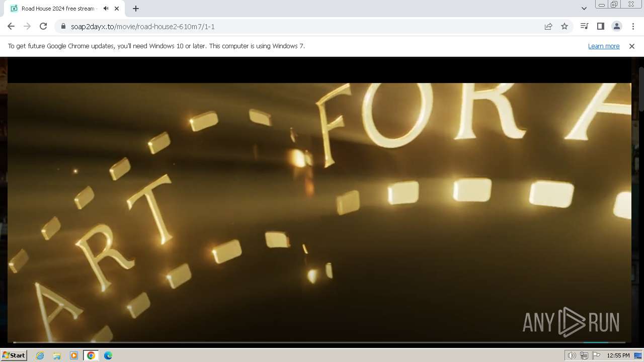Click the forward navigation arrow
Screen dimensions: 644x362
click(27, 26)
